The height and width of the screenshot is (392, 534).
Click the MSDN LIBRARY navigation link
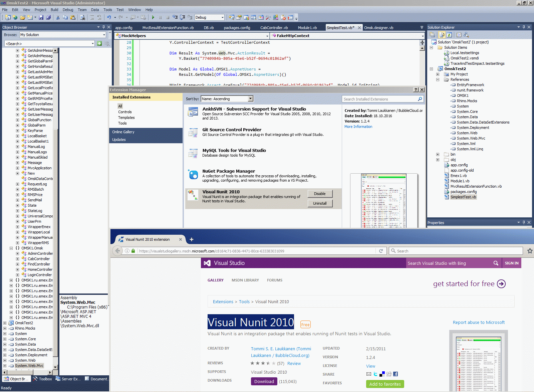pyautogui.click(x=245, y=280)
